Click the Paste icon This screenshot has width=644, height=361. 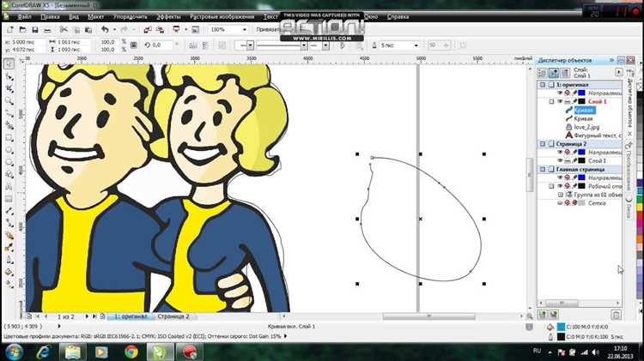pyautogui.click(x=88, y=30)
